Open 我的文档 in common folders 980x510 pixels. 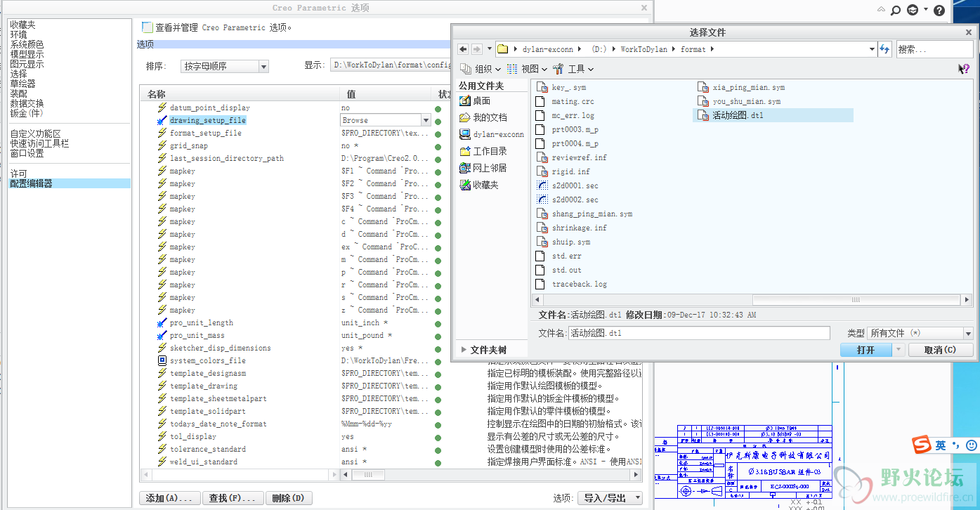[x=483, y=117]
